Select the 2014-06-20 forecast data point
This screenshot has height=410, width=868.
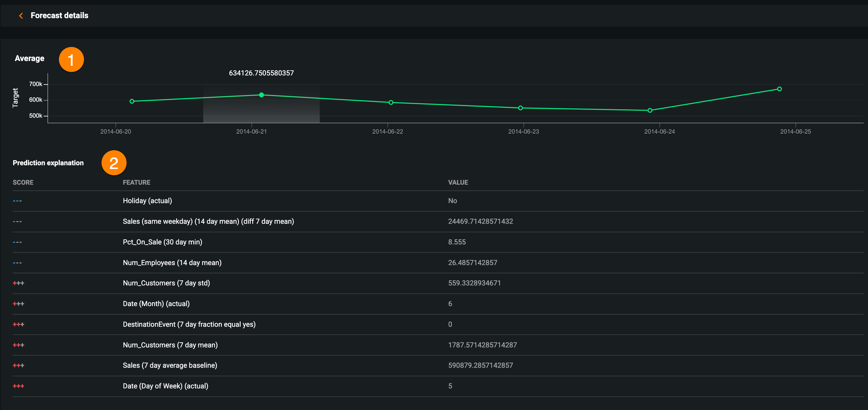click(132, 101)
